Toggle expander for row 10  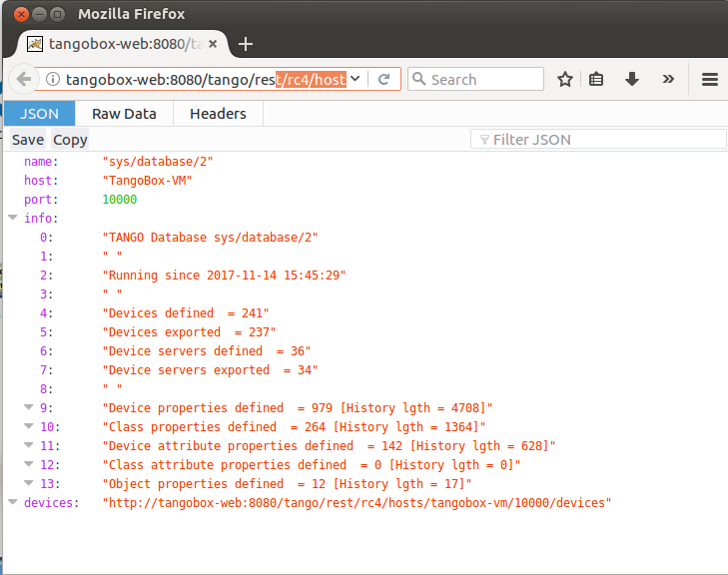pyautogui.click(x=29, y=426)
